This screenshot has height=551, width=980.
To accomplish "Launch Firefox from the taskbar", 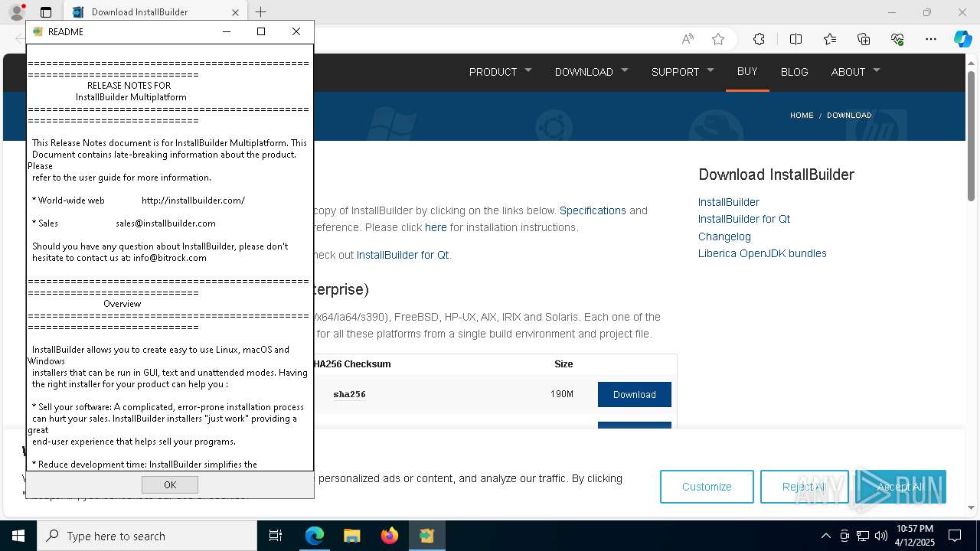I will (389, 536).
